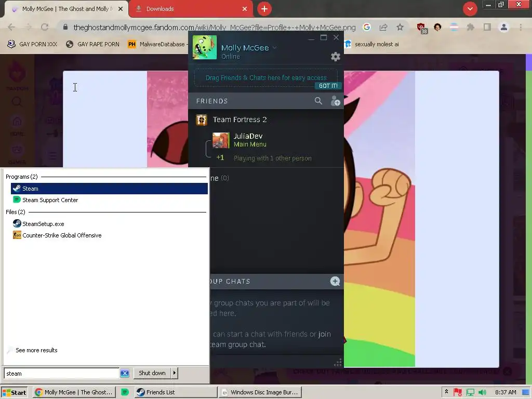Click the browser address bar URL

(x=215, y=28)
